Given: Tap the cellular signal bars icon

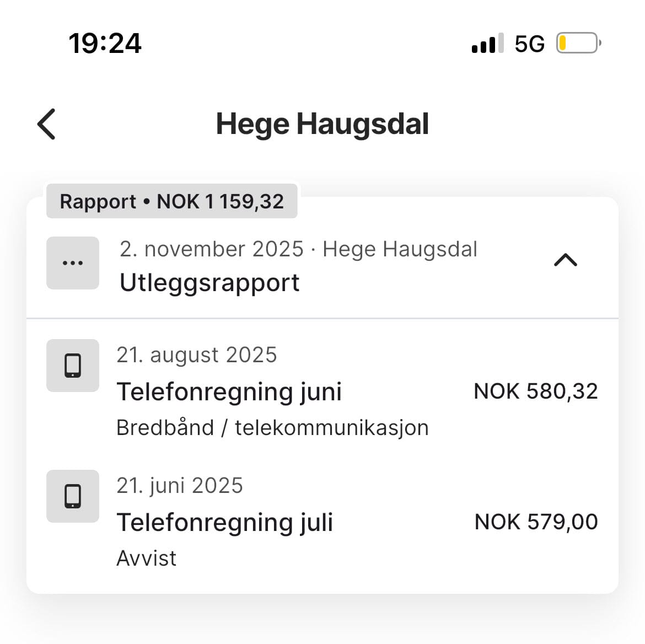Looking at the screenshot, I should [x=487, y=42].
